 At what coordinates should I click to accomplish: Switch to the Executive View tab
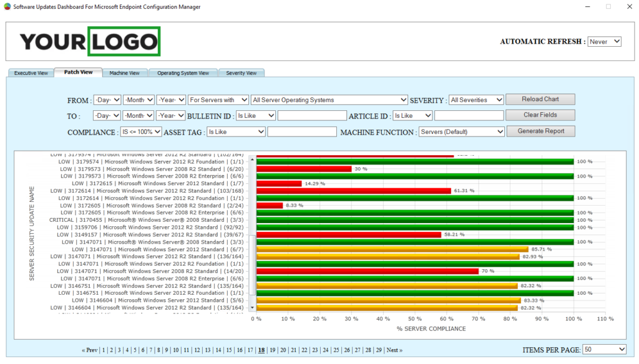[31, 73]
